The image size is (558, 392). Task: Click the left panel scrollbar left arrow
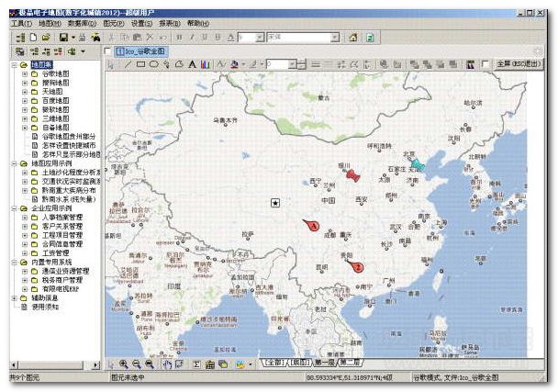click(15, 364)
